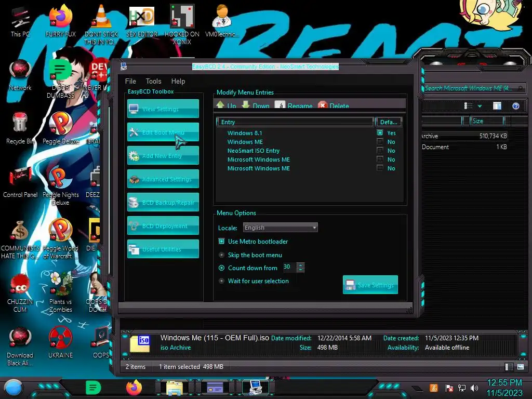Select the first Microsoft Windows ME entry
The image size is (532, 399).
pyautogui.click(x=259, y=159)
